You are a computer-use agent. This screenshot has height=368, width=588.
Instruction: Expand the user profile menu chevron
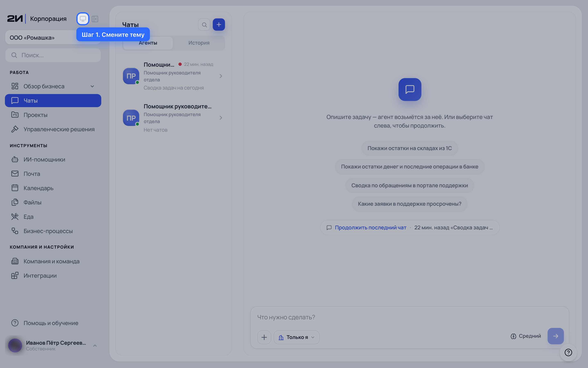point(95,346)
